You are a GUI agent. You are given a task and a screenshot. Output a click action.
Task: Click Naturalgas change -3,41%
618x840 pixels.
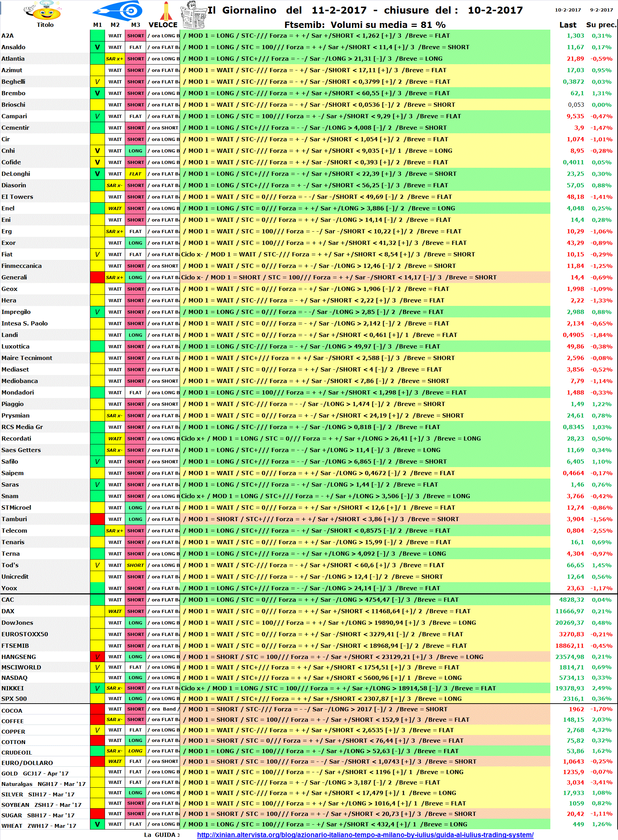tap(602, 782)
